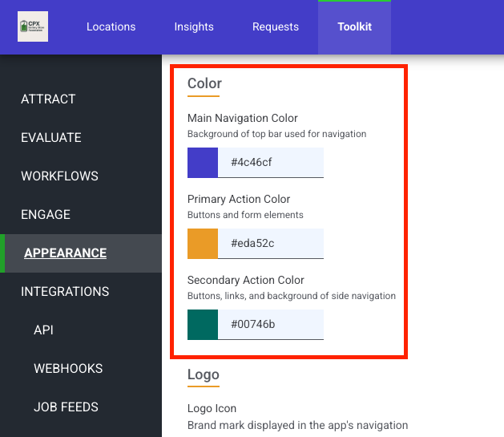Click the teal Secondary Action color swatch
Image resolution: width=504 pixels, height=437 pixels.
coord(203,325)
